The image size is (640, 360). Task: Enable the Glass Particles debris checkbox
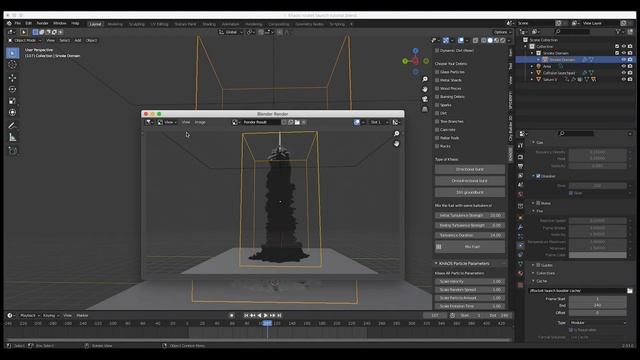pos(437,72)
